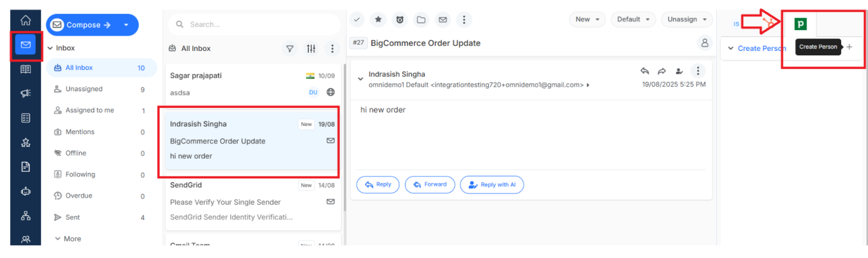Open the assignee person icon near subject
868x258 pixels.
coord(704,43)
